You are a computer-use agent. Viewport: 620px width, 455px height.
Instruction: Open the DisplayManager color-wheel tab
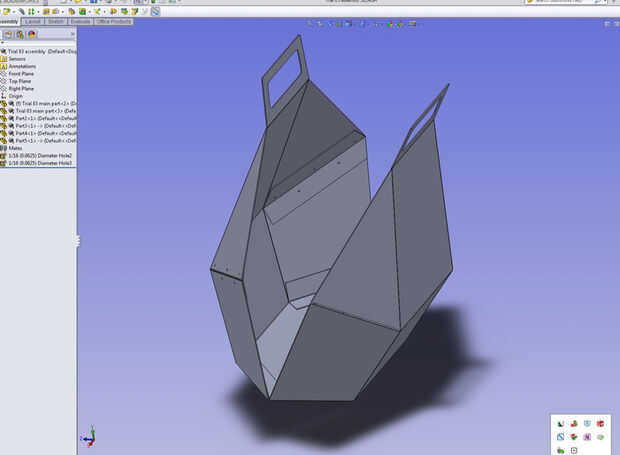[32, 35]
